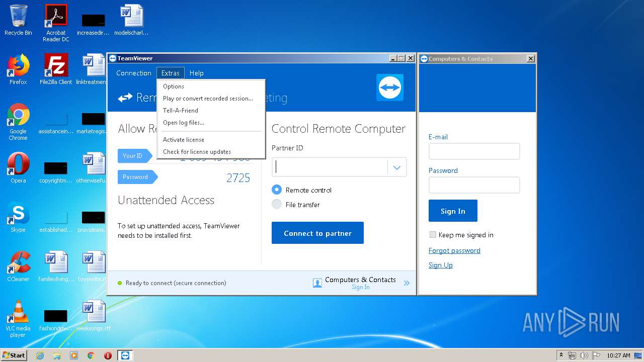
Task: Open Windows Media Player taskbar icon
Action: [74, 355]
